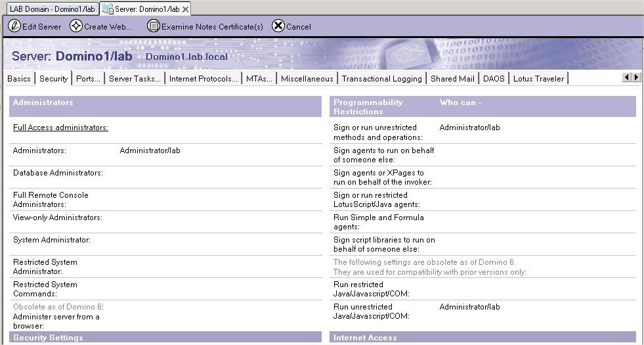Open the DAOS tab
Viewport: 644px width, 345px height.
494,78
